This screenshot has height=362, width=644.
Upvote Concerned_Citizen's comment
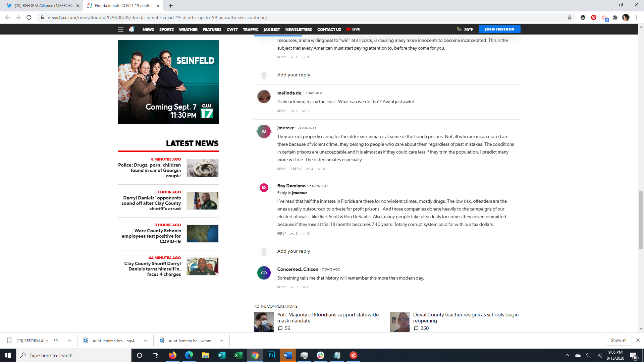tap(292, 287)
